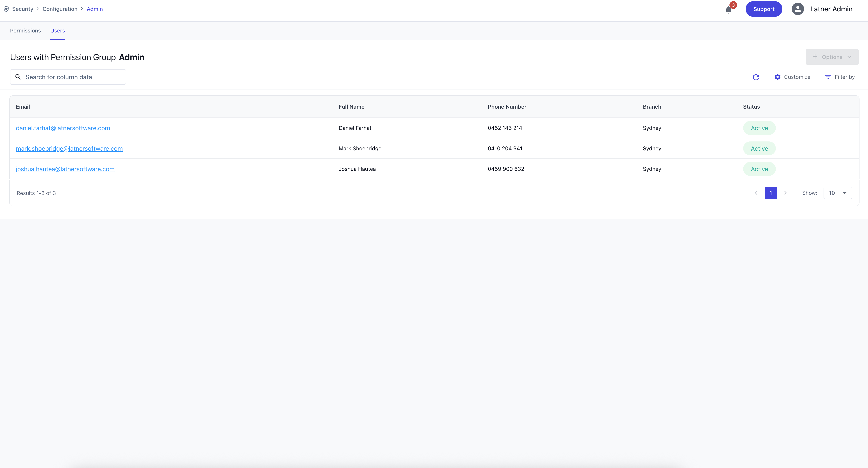The width and height of the screenshot is (868, 468).
Task: Switch to the Permissions tab
Action: [x=25, y=31]
